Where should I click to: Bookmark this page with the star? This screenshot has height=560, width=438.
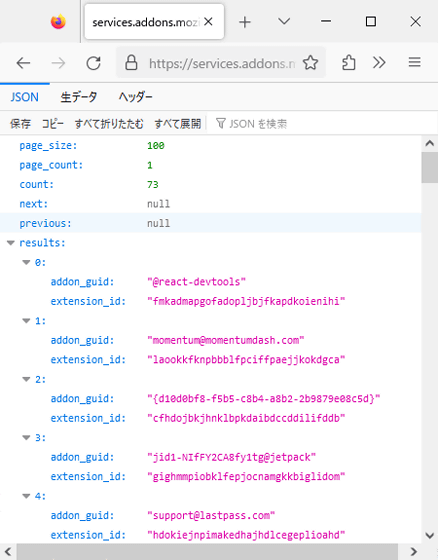point(310,63)
